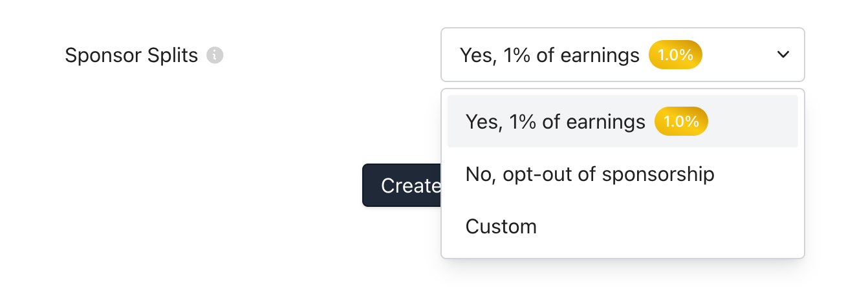
Task: Keep the 1% of earnings sponsor option
Action: (x=555, y=122)
